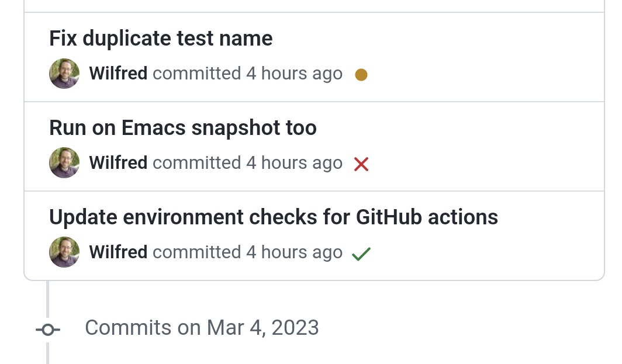Image resolution: width=622 pixels, height=364 pixels.
Task: Open the green checkmark passed status
Action: click(361, 254)
